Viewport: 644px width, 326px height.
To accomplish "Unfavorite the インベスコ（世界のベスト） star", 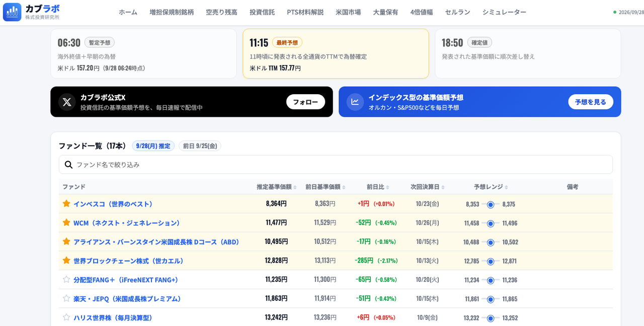I will tap(66, 204).
